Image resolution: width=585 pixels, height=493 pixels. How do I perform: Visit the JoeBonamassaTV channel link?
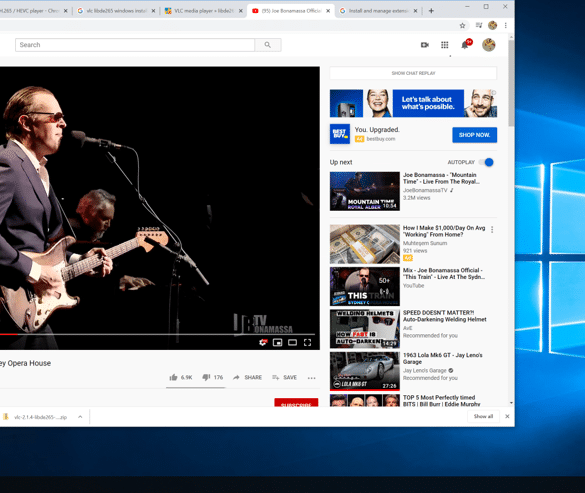click(425, 190)
